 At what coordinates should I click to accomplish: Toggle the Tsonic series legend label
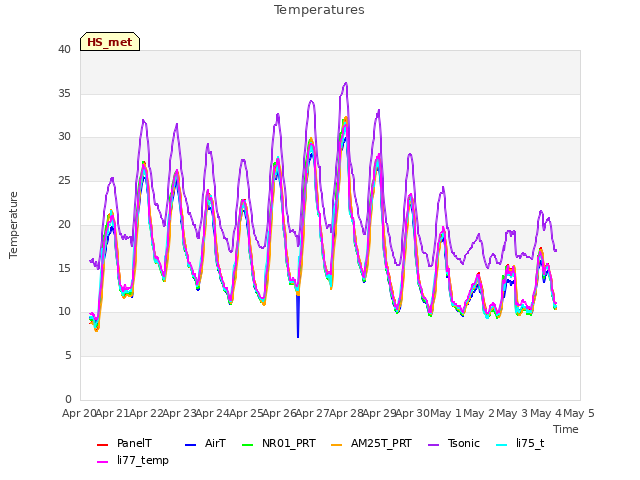coord(464,443)
